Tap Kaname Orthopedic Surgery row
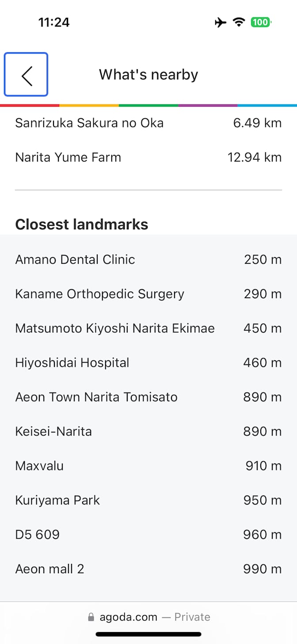Image resolution: width=297 pixels, height=644 pixels. point(99,294)
